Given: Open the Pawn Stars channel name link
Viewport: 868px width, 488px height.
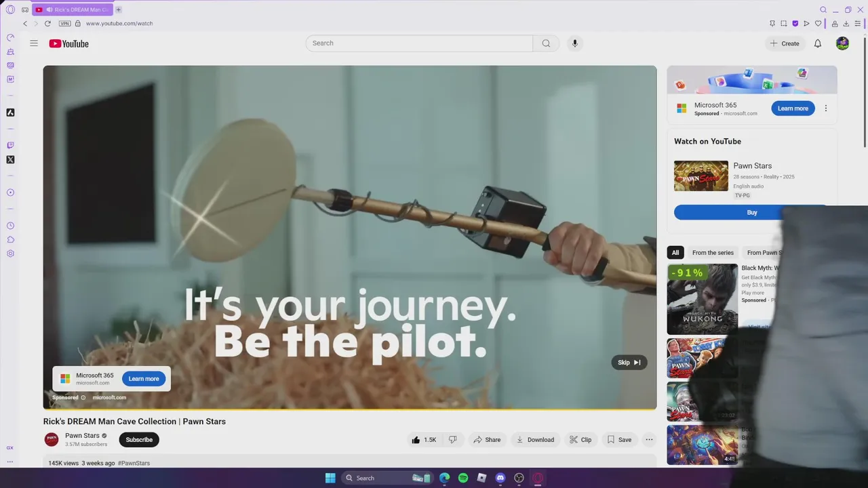Looking at the screenshot, I should pos(82,436).
